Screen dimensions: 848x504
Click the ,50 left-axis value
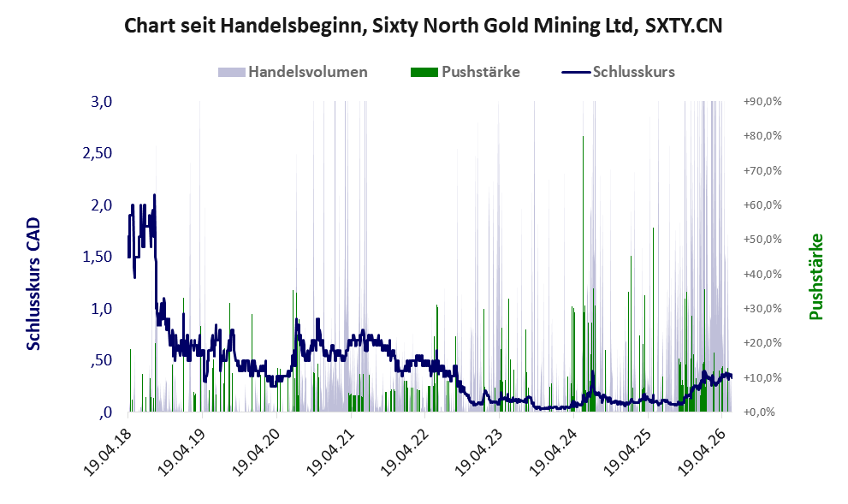[x=102, y=360]
